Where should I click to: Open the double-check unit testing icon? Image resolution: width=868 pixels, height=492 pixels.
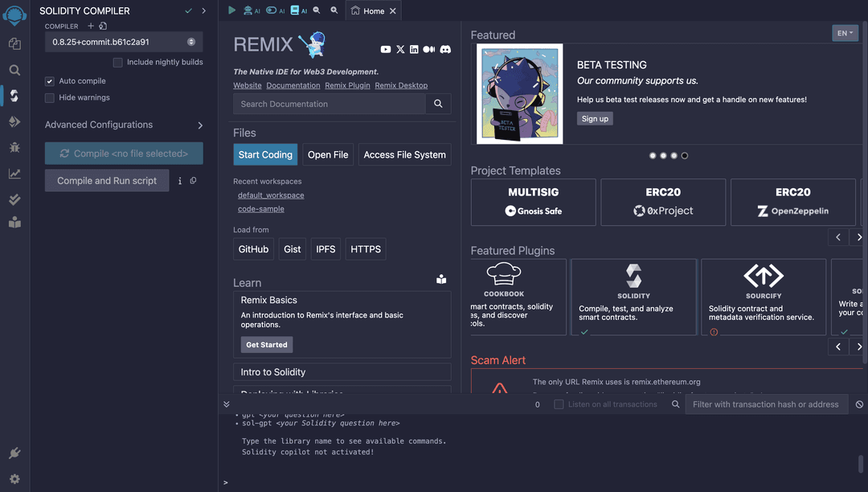(15, 199)
